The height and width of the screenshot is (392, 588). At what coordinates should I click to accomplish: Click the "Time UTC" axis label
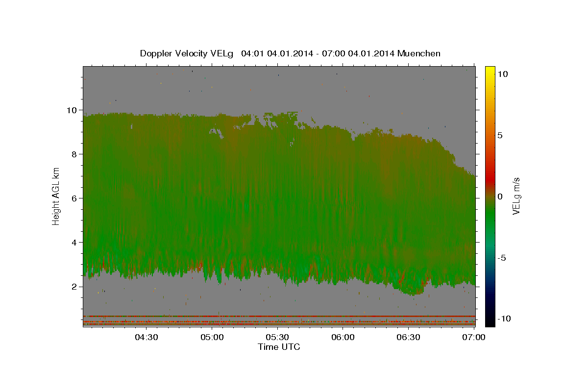tap(279, 347)
